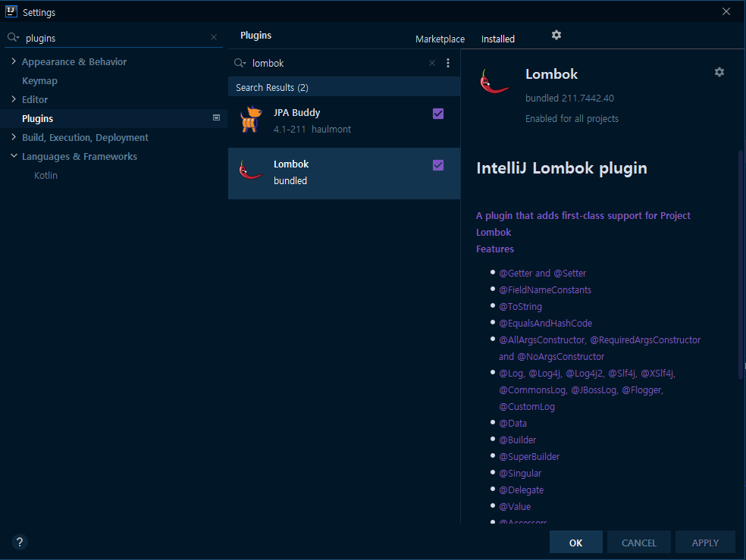Image resolution: width=746 pixels, height=560 pixels.
Task: Click the 'Features' subheading
Action: coord(495,249)
